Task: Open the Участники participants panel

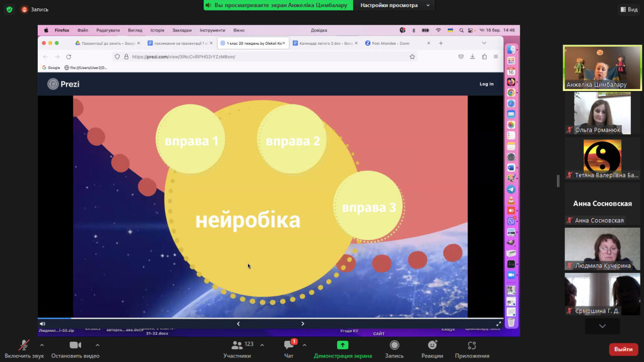Action: click(x=237, y=349)
